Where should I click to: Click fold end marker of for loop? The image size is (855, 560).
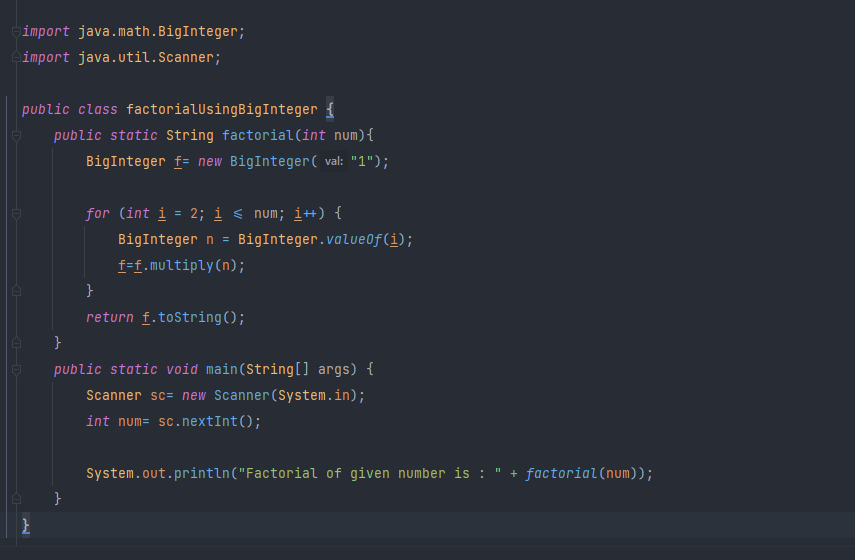click(16, 291)
